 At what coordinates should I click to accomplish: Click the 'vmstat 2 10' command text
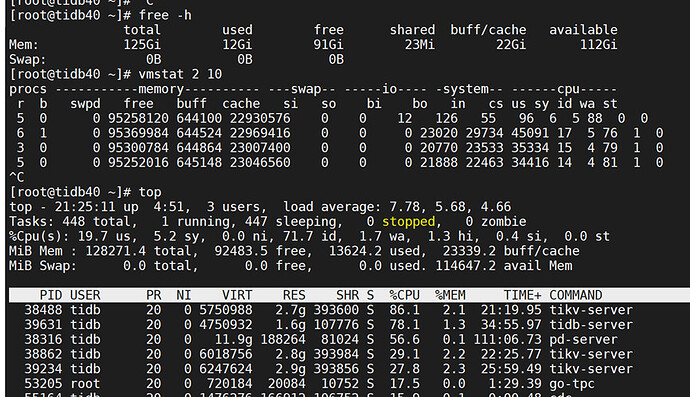pos(180,74)
